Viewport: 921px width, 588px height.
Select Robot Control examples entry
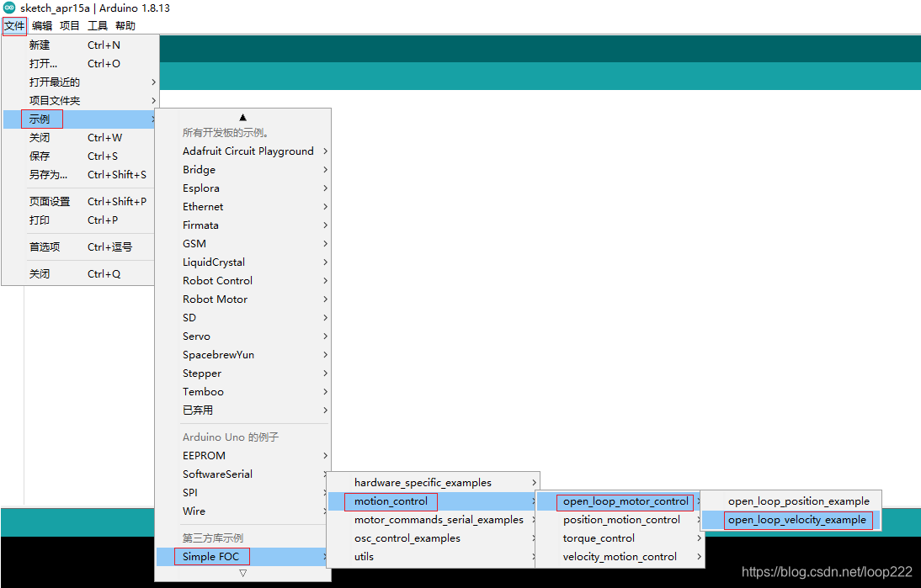[242, 280]
